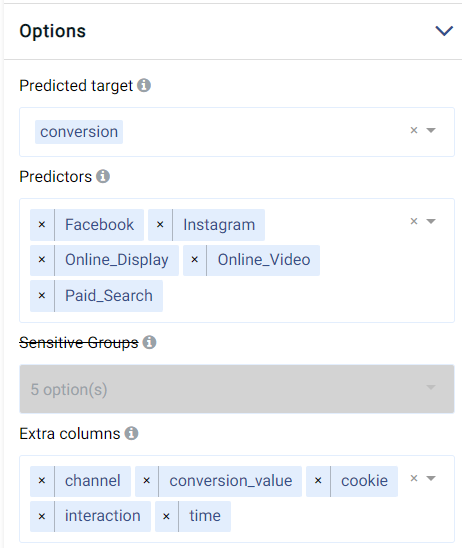This screenshot has height=548, width=462.
Task: Show info icon next to Predictors
Action: point(103,176)
